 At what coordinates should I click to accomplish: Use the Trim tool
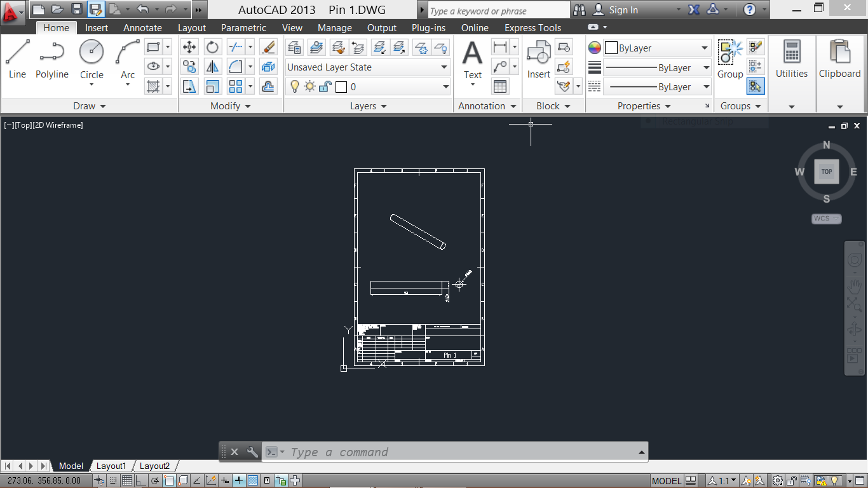(x=235, y=47)
